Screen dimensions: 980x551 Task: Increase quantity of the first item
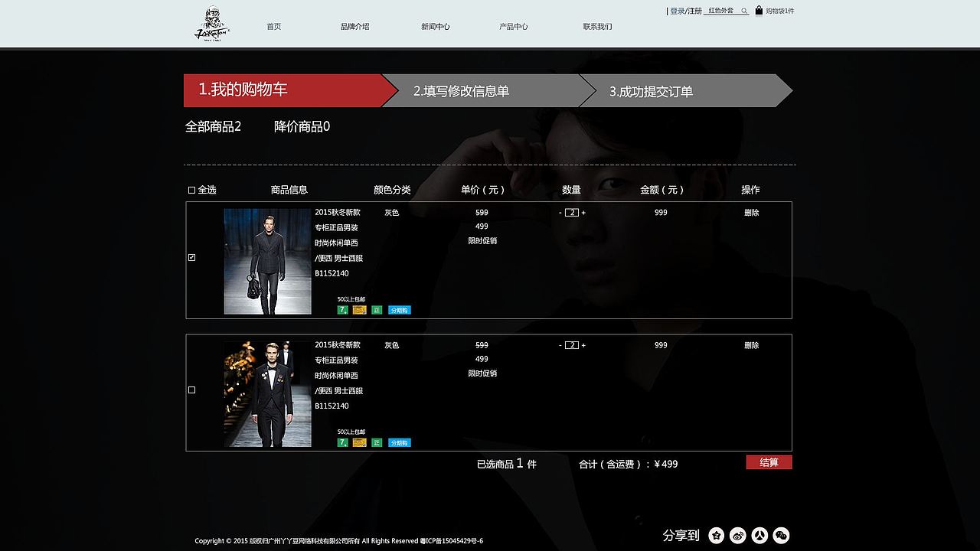point(583,213)
